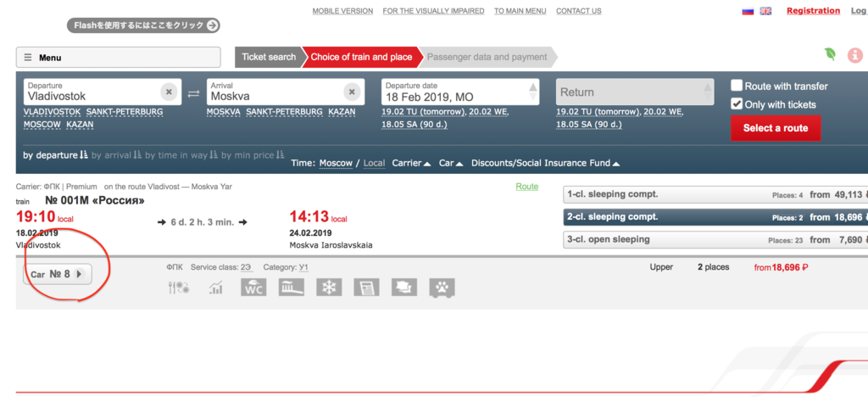This screenshot has height=397, width=868.
Task: Click the Select a route button
Action: pyautogui.click(x=776, y=128)
